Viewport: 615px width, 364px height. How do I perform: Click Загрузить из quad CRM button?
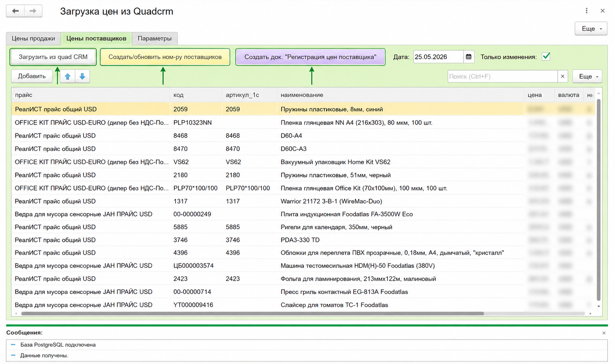[x=53, y=57]
